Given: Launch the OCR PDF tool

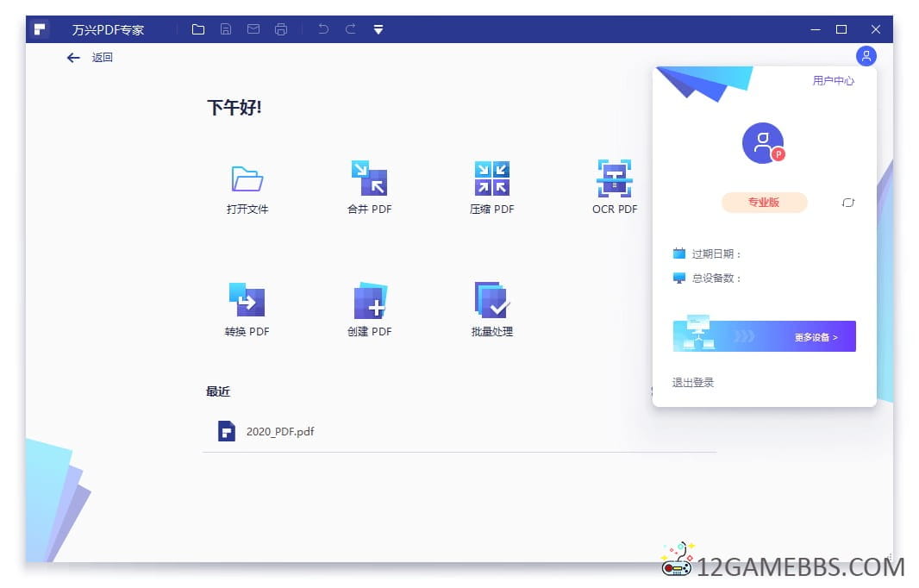Looking at the screenshot, I should [615, 178].
